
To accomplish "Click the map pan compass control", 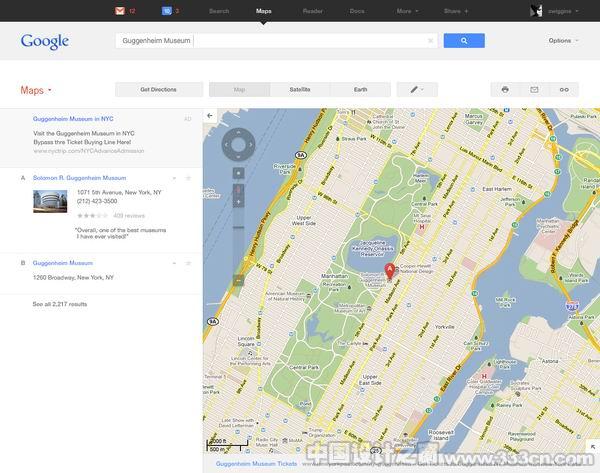I will [x=238, y=145].
